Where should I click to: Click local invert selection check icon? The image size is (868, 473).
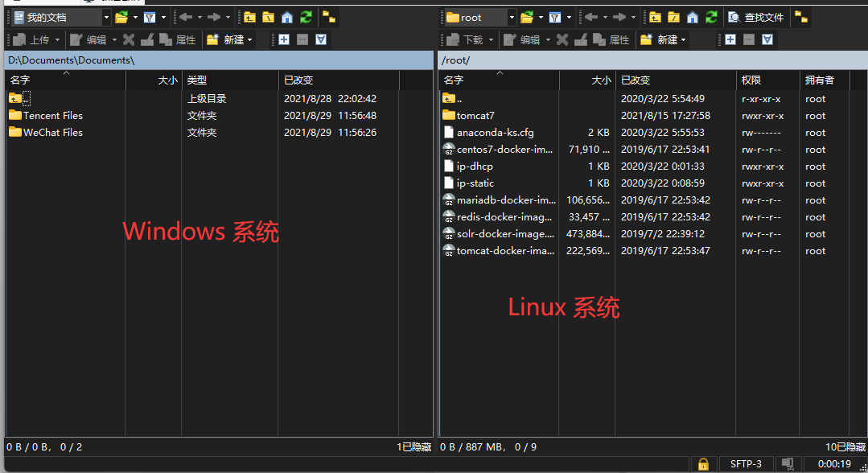tap(321, 40)
